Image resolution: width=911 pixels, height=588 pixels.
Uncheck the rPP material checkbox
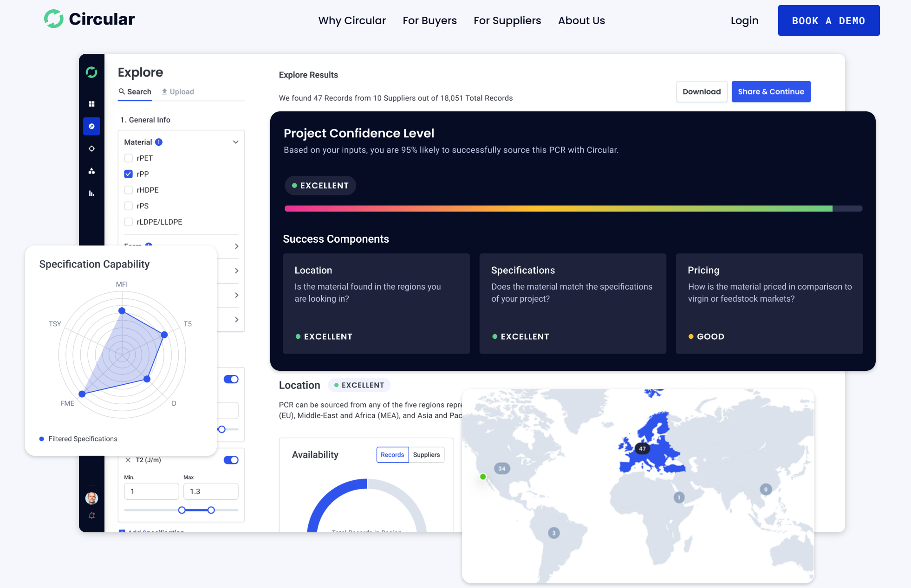[129, 174]
